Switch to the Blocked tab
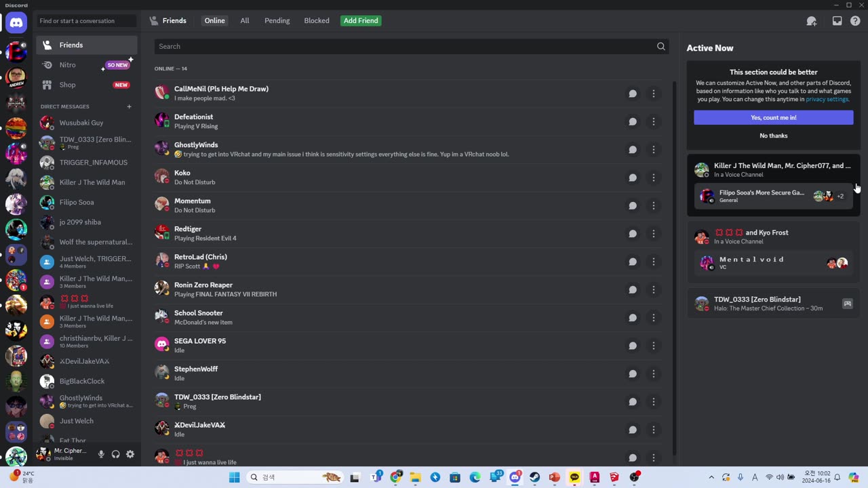The height and width of the screenshot is (488, 868). [317, 21]
